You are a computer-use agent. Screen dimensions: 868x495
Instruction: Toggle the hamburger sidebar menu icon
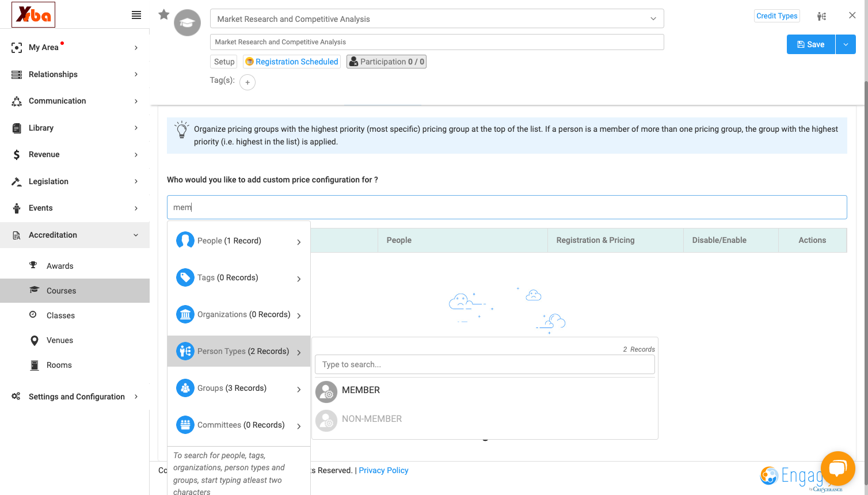(136, 15)
